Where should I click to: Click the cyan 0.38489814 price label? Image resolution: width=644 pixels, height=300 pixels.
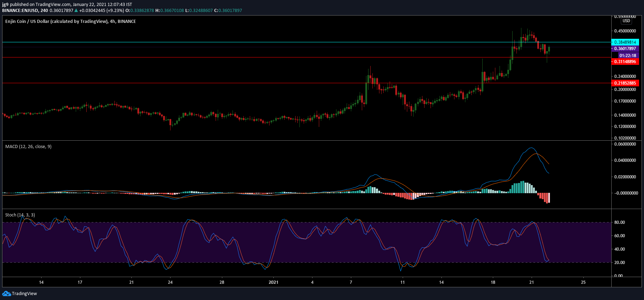(x=625, y=42)
